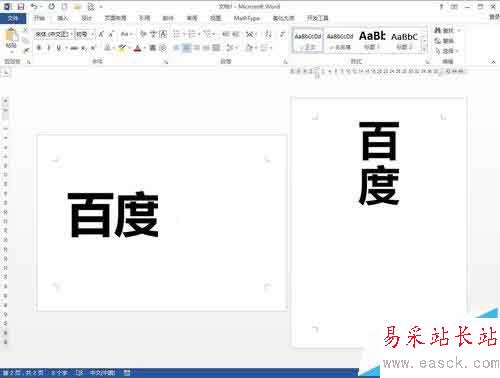Apply red font color
Image resolution: width=500 pixels, height=378 pixels.
point(137,49)
